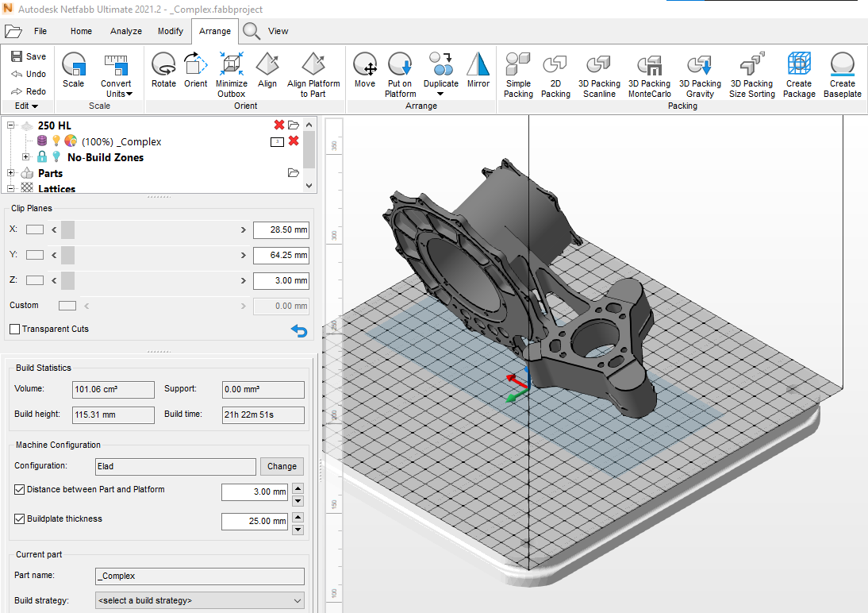
Task: Activate the Rotate tool
Action: coord(164,70)
